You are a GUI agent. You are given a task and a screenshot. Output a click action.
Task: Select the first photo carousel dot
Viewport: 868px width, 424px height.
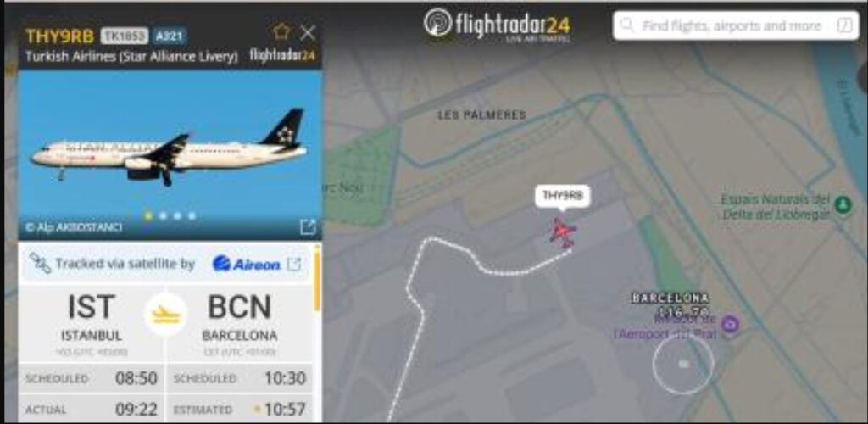[148, 216]
